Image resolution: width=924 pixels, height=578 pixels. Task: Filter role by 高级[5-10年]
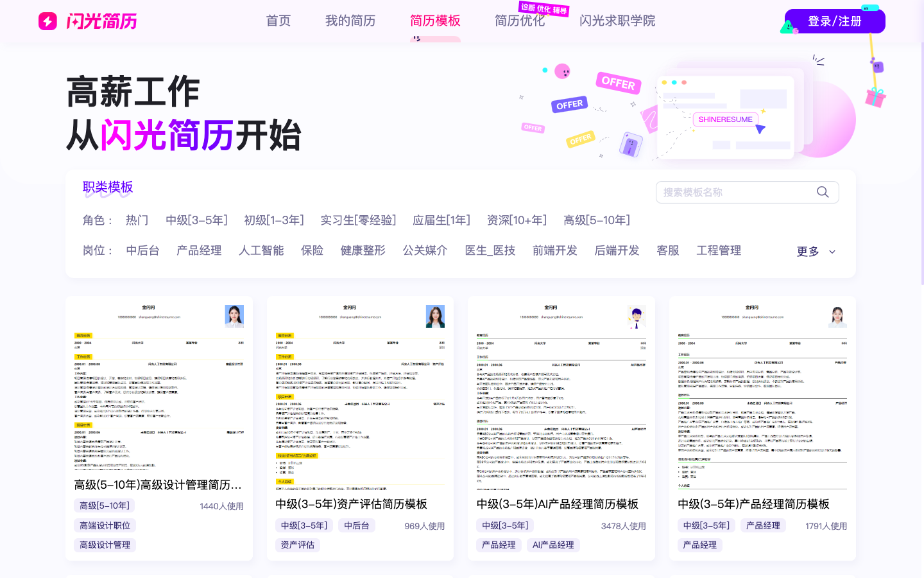click(597, 220)
